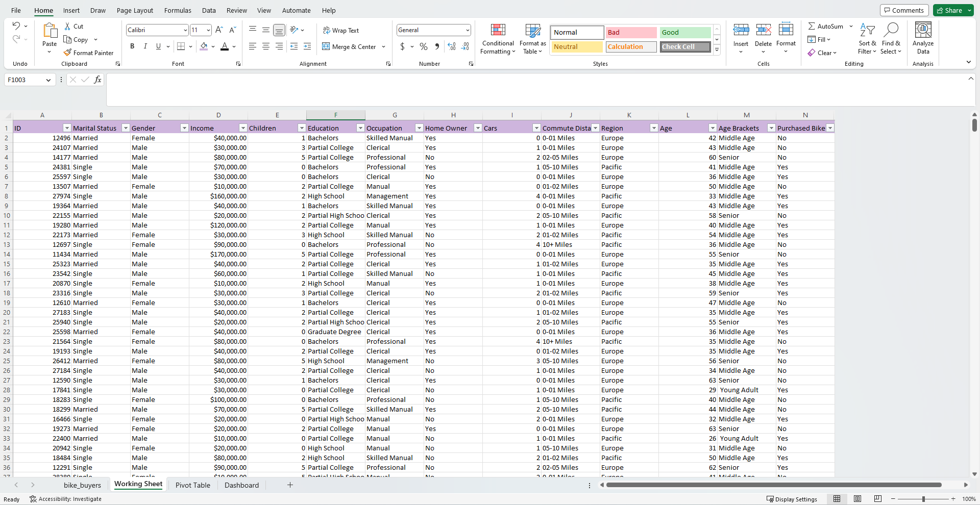This screenshot has height=505, width=980.
Task: Open the Formulas ribbon tab
Action: click(178, 10)
